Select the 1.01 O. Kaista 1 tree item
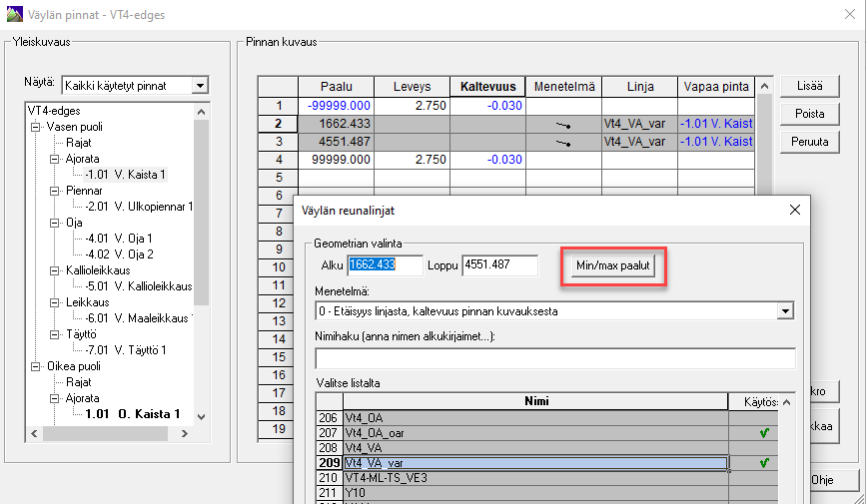Viewport: 866px width, 504px height. (133, 414)
